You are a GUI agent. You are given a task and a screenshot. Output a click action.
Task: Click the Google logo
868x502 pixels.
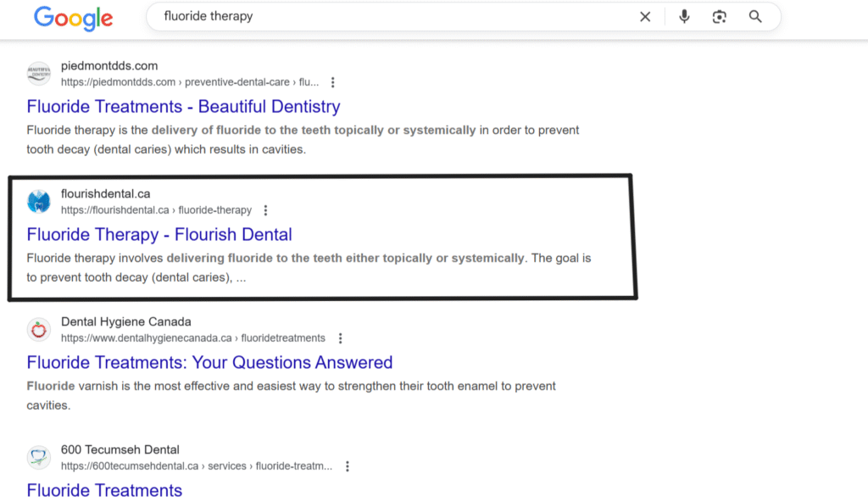pos(73,19)
